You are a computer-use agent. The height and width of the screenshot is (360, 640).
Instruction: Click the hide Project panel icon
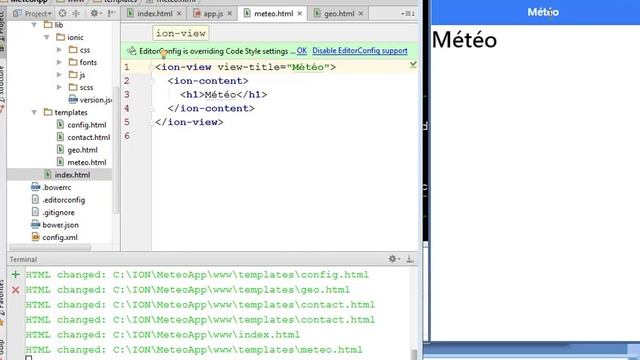pyautogui.click(x=111, y=13)
